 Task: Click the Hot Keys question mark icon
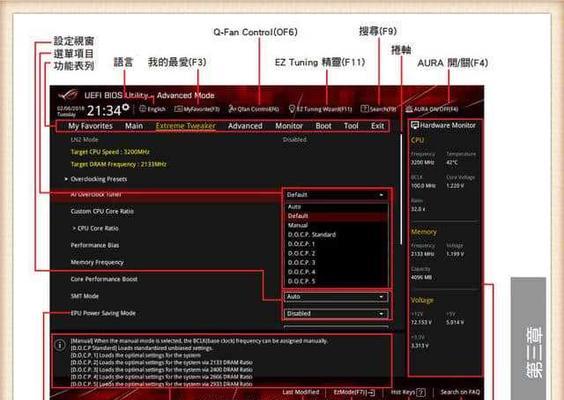tap(420, 392)
